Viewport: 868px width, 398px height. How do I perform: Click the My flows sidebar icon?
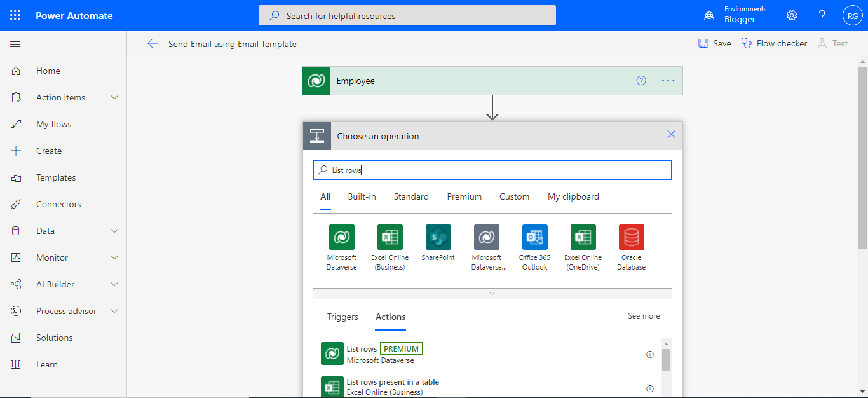coord(16,124)
